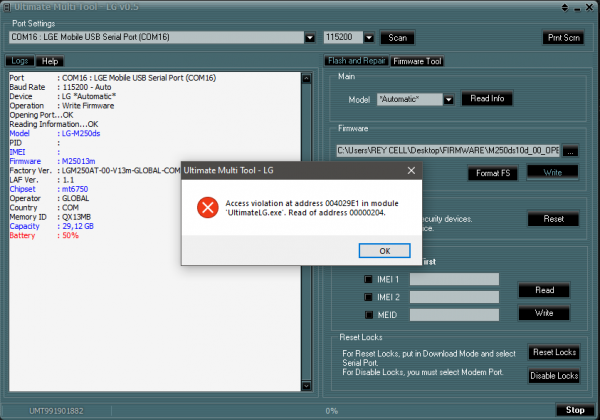Click the log scrollbar down arrow
The width and height of the screenshot is (600, 420).
[x=306, y=386]
